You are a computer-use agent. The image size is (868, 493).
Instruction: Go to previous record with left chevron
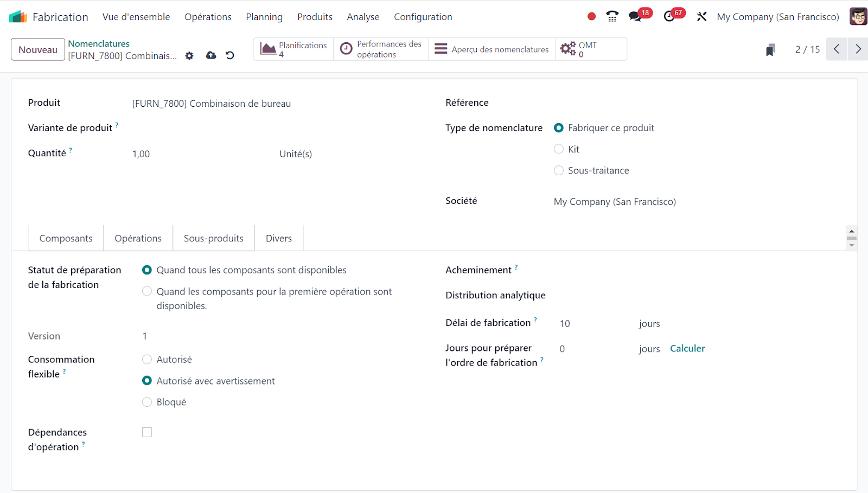837,49
